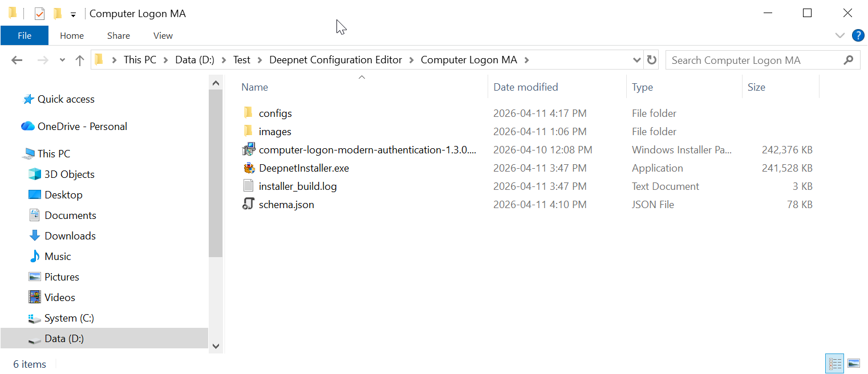Open the recent locations dropdown arrow
Viewport: 868px width, 374px height.
62,60
